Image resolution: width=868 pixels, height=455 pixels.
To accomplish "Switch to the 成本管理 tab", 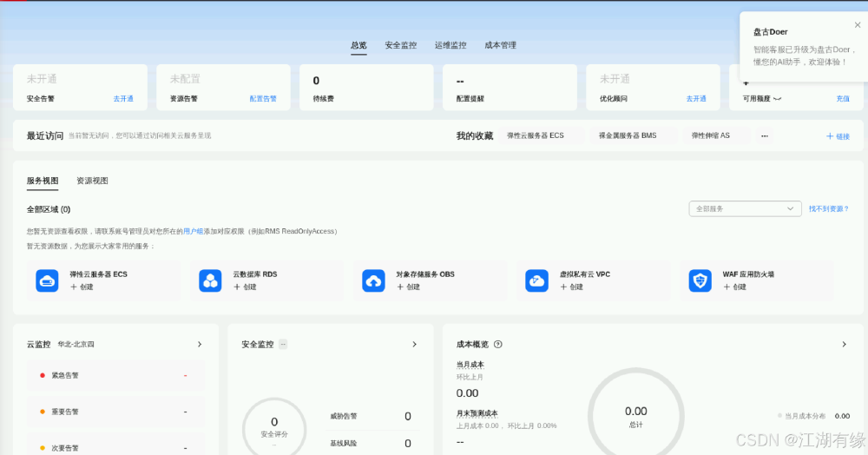I will [x=501, y=45].
